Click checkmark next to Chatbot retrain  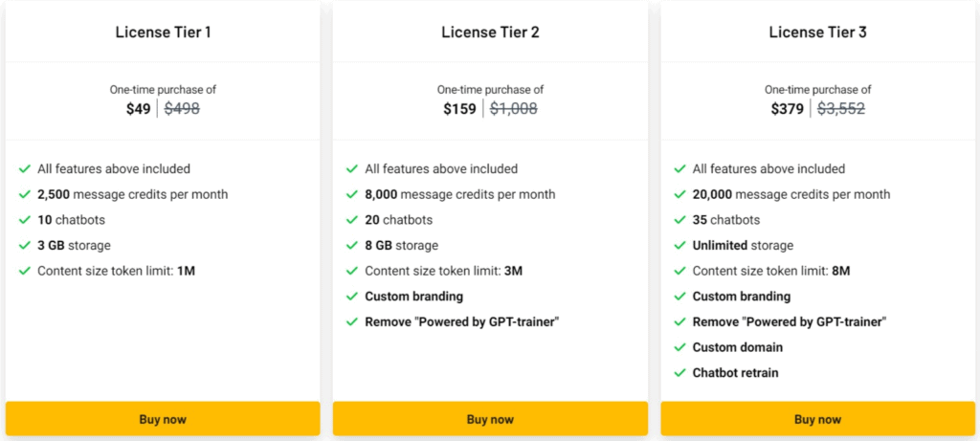pos(679,372)
